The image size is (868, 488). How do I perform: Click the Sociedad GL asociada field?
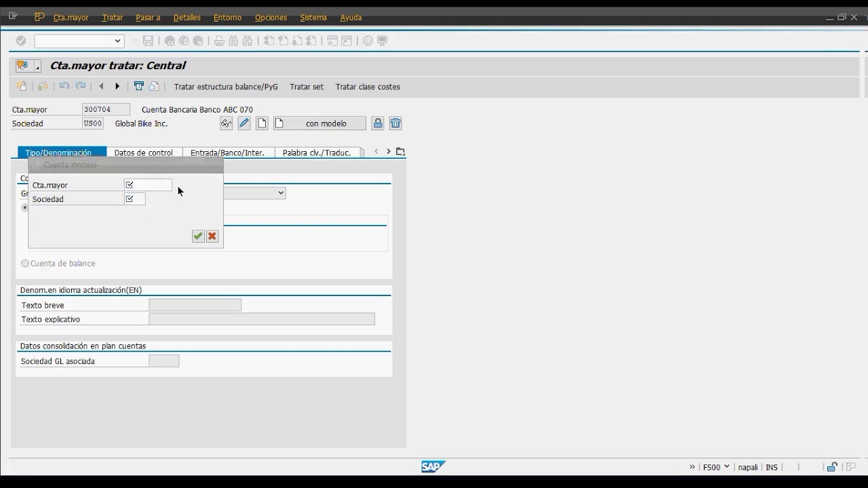click(164, 361)
